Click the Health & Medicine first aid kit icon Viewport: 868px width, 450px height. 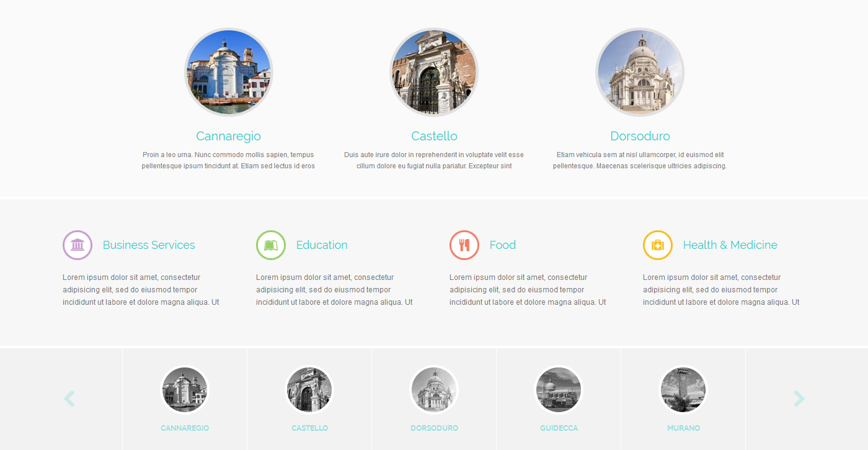pyautogui.click(x=658, y=245)
